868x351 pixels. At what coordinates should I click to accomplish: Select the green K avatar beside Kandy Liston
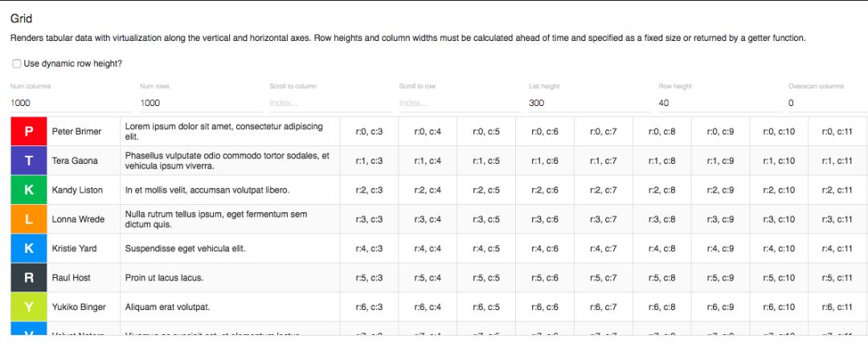point(30,190)
